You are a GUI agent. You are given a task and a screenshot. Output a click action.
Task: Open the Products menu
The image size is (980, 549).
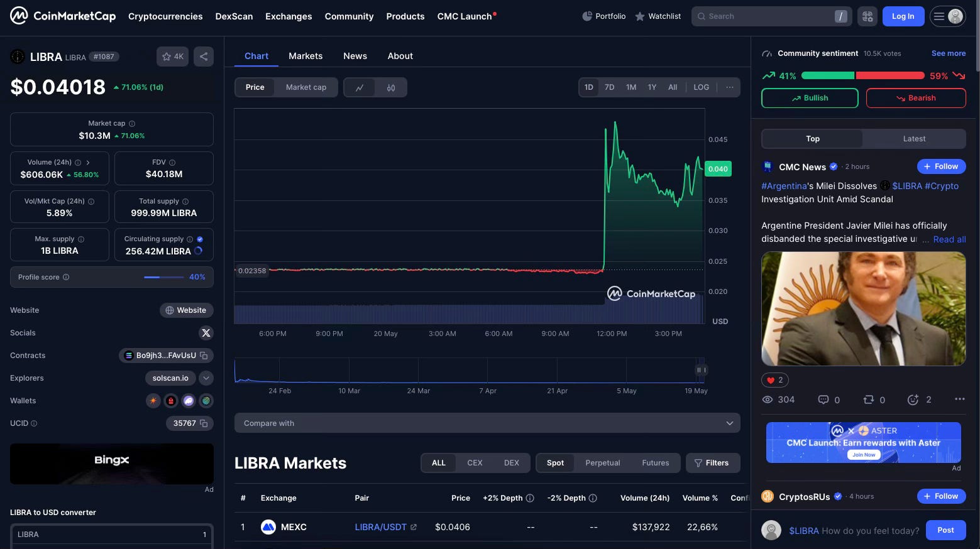[x=405, y=16]
